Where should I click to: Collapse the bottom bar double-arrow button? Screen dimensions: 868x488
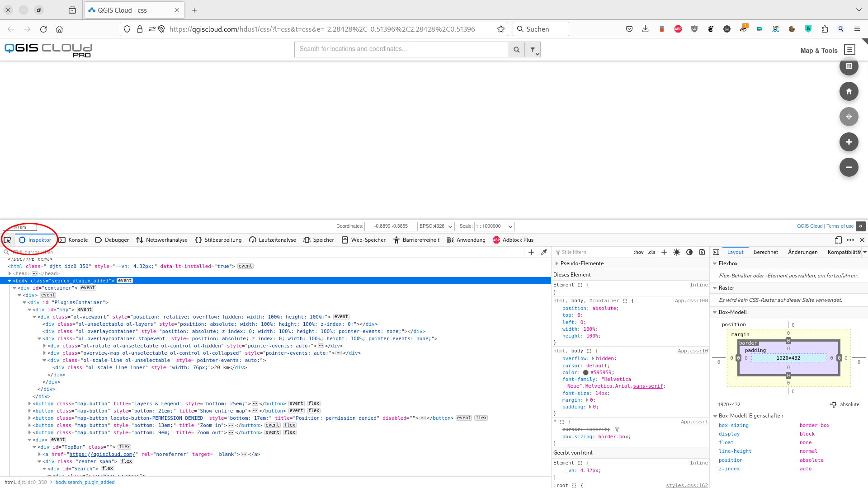click(x=861, y=226)
